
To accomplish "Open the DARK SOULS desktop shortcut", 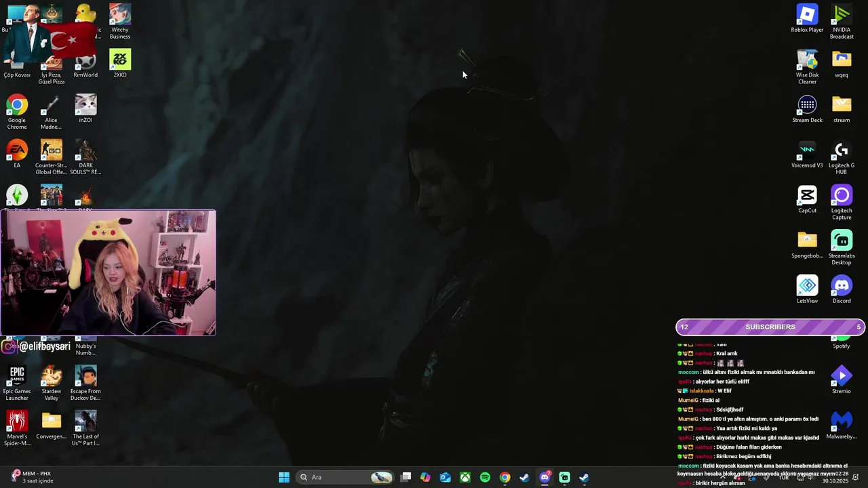I will point(85,157).
